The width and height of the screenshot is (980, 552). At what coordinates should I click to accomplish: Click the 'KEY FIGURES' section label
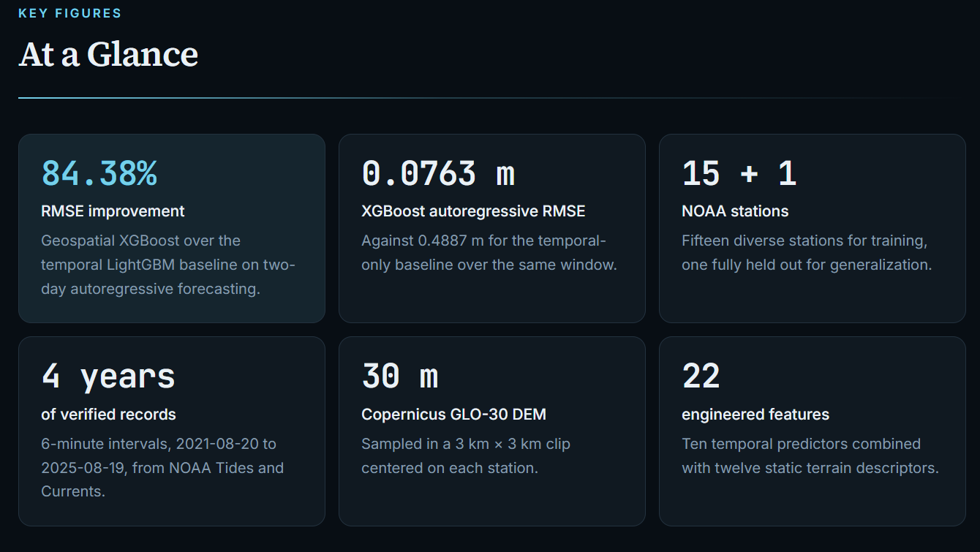pyautogui.click(x=70, y=13)
